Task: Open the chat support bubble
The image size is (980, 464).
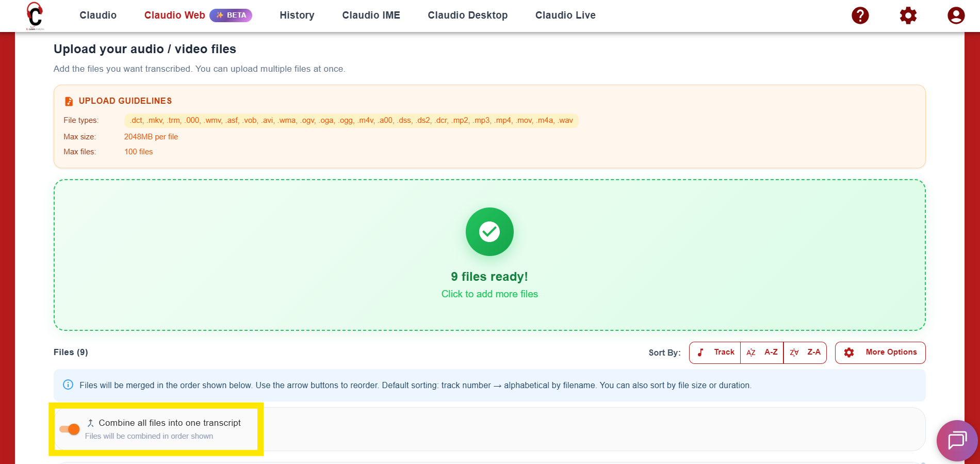Action: [957, 440]
